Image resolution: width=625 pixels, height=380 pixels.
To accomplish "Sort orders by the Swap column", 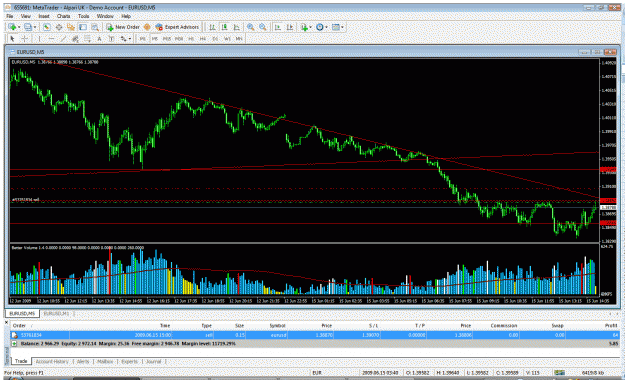I will click(557, 326).
